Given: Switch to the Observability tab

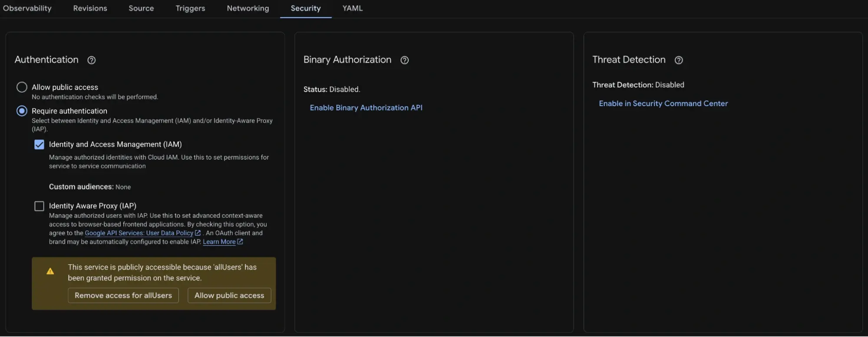Looking at the screenshot, I should [x=27, y=8].
